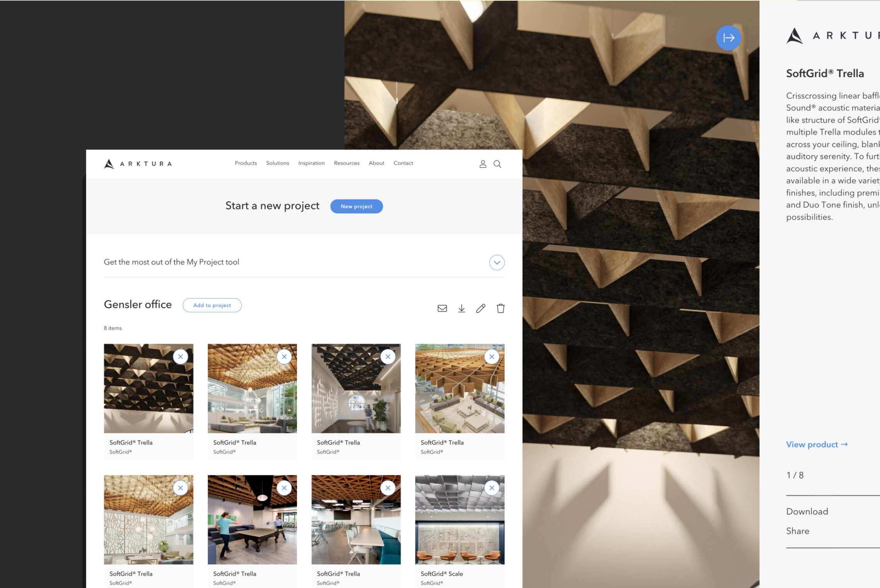Open the Inspiration menu
The height and width of the screenshot is (588, 880).
(311, 163)
